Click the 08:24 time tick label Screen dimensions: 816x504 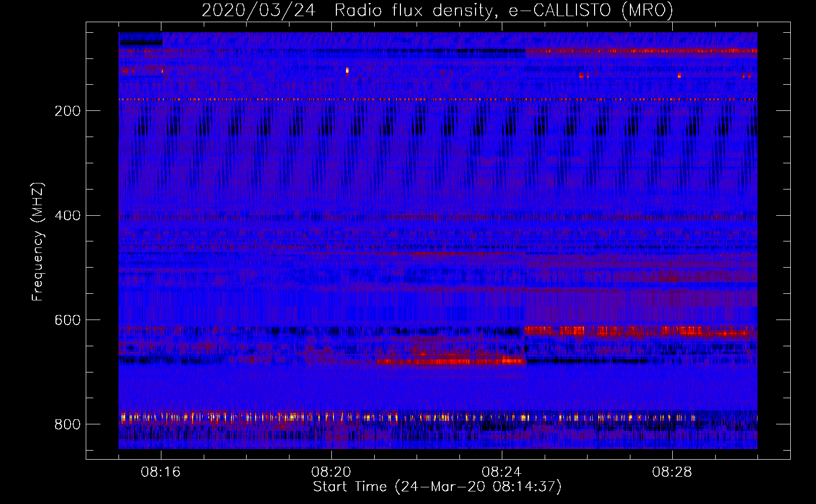502,472
